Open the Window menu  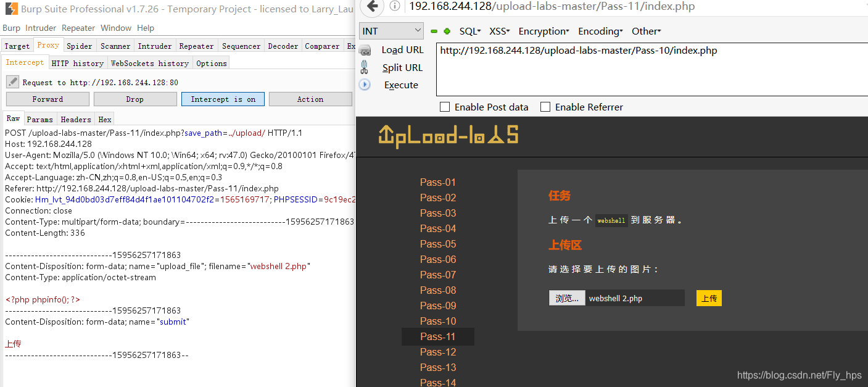[x=116, y=28]
